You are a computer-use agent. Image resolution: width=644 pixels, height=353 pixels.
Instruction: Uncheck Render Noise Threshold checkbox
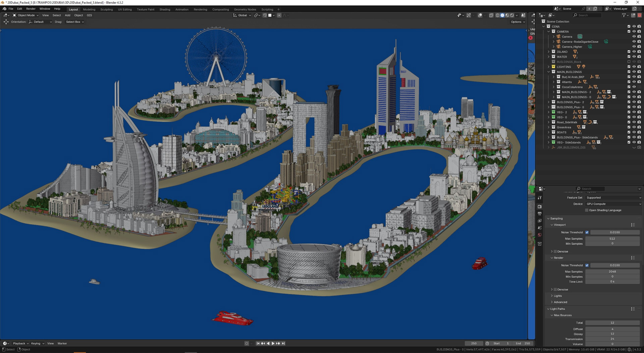pos(587,265)
